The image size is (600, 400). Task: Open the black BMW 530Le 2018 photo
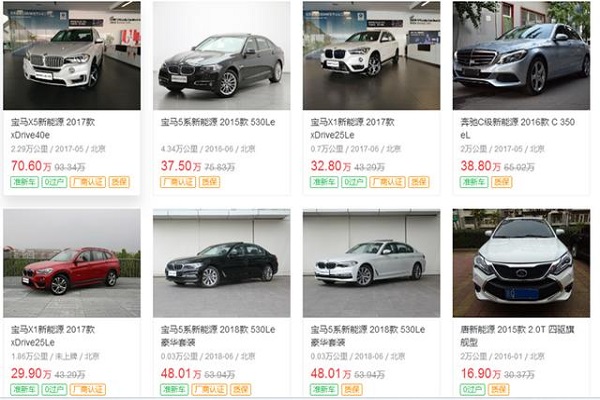[x=222, y=263]
